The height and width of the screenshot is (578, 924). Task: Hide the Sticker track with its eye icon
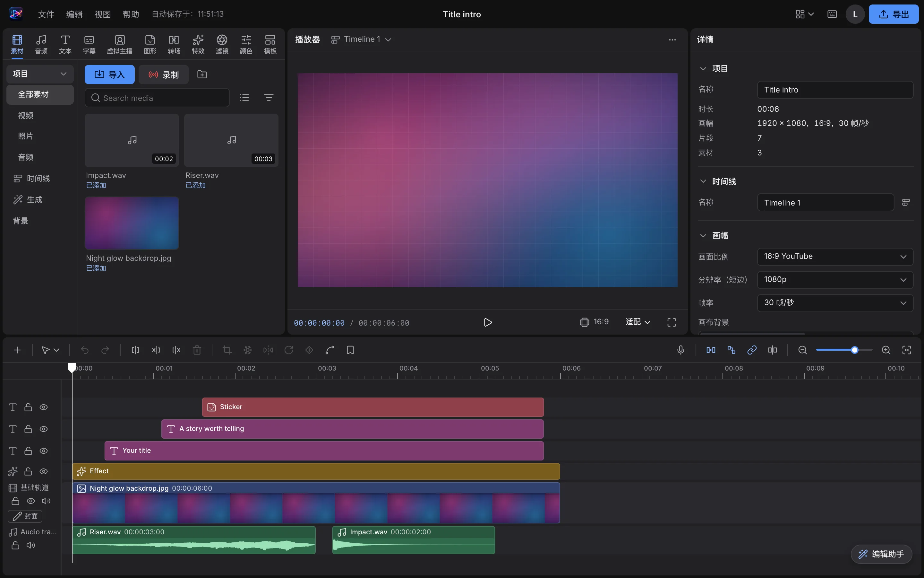(44, 407)
